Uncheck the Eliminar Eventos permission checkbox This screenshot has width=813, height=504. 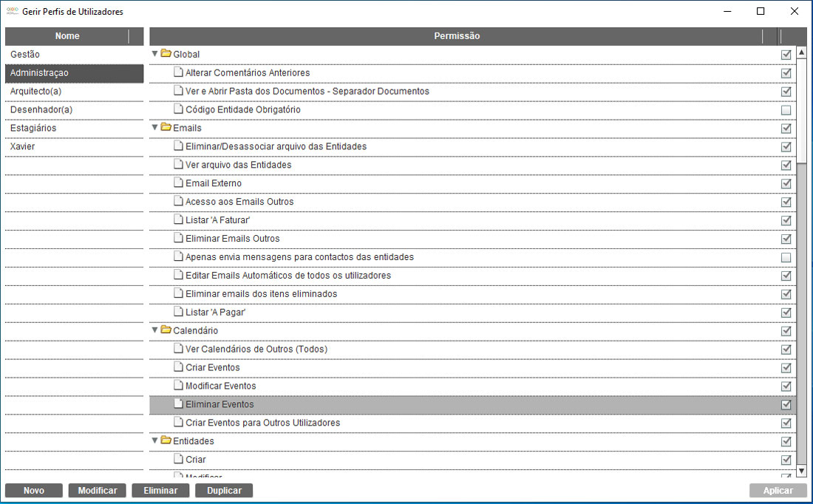pyautogui.click(x=786, y=404)
